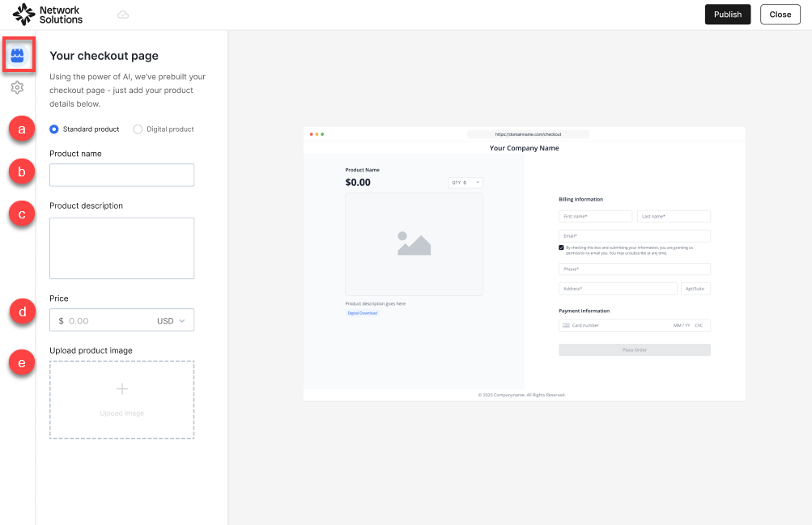The width and height of the screenshot is (812, 525).
Task: Click the 'Billing Information' heading text
Action: pos(580,199)
